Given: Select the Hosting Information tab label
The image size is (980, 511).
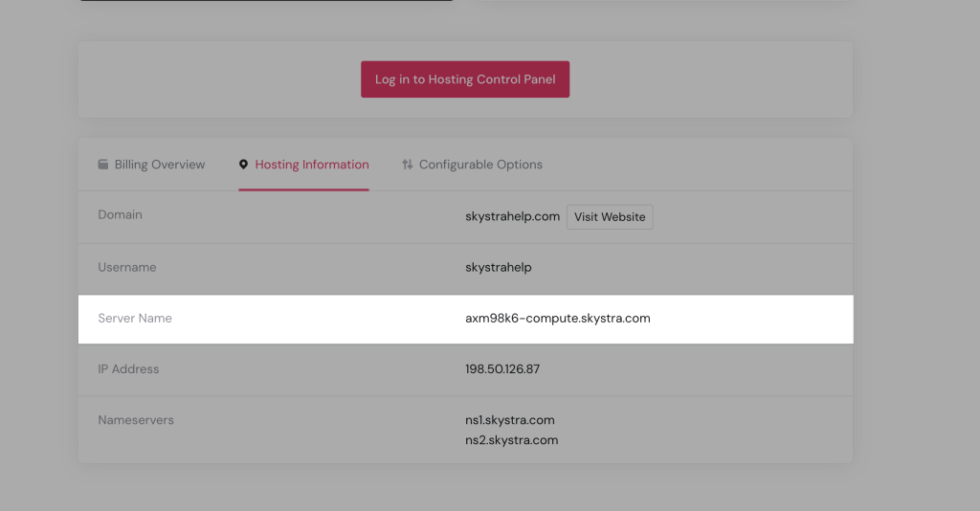Looking at the screenshot, I should pos(312,165).
